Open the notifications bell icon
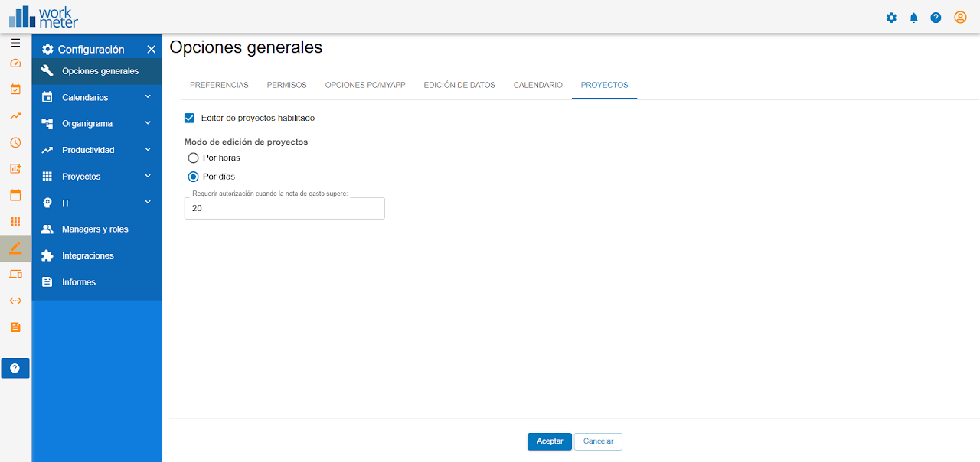Screen dimensions: 980x462 [x=913, y=18]
